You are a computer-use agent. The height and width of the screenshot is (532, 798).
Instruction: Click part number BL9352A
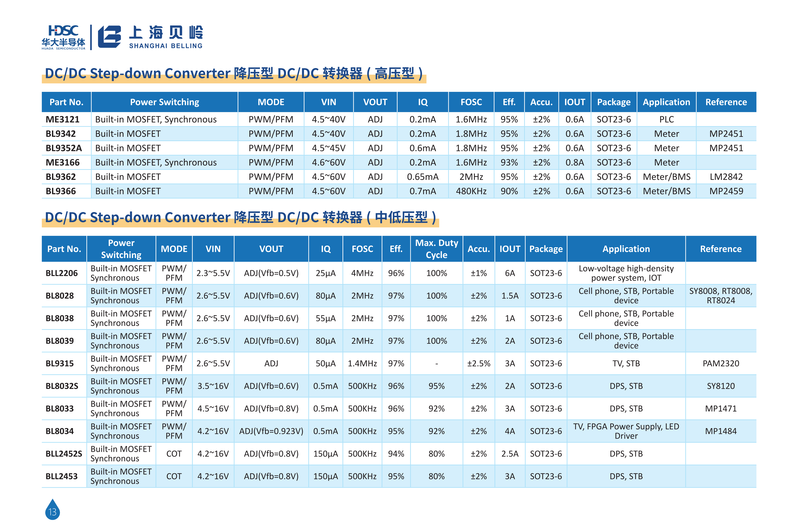pyautogui.click(x=64, y=148)
